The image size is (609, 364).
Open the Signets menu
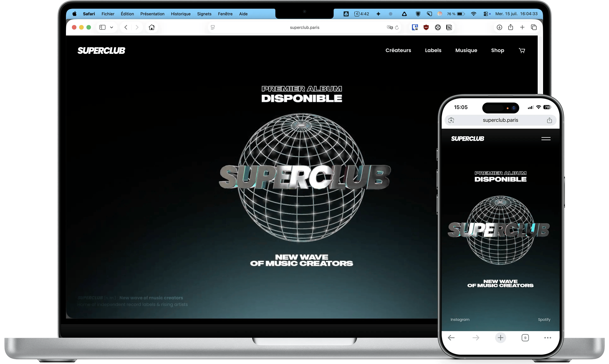pos(204,14)
